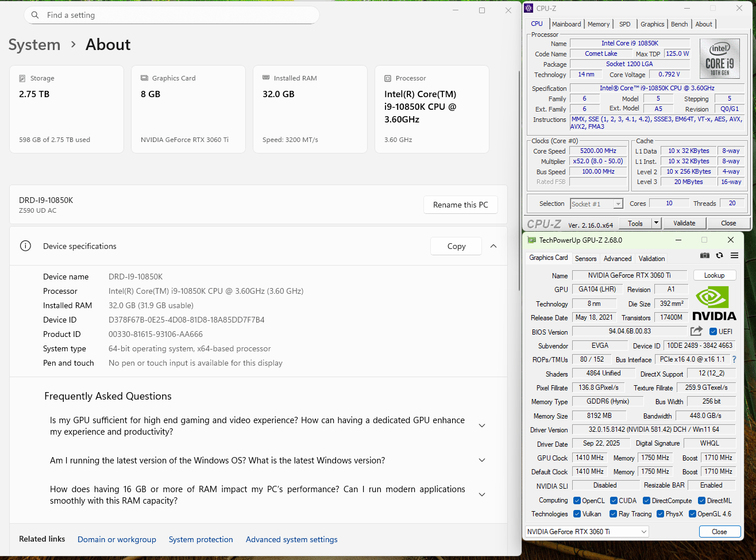
Task: Open the Advanced tab in GPU-Z
Action: [618, 259]
